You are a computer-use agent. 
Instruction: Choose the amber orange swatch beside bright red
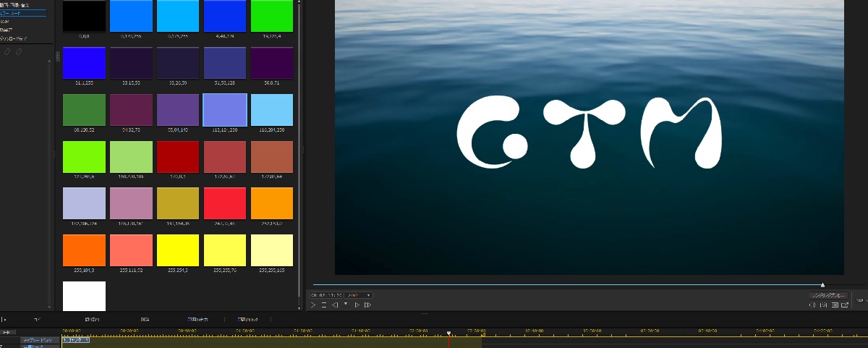272,203
